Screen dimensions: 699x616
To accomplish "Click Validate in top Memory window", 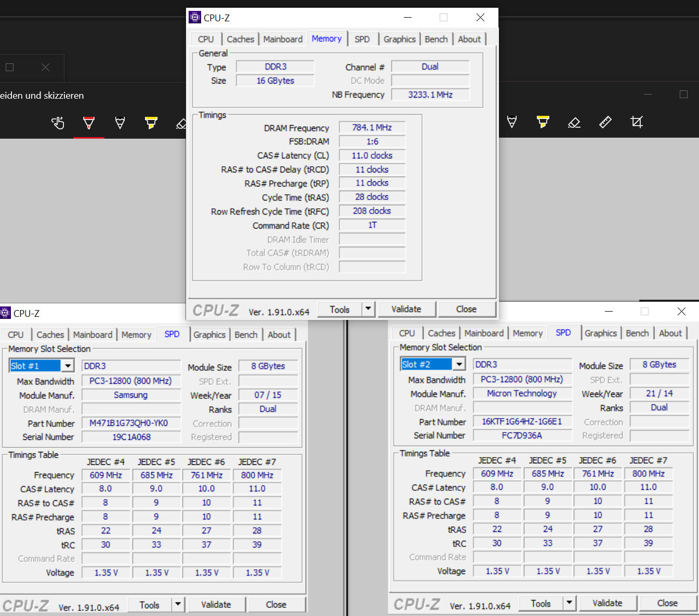I will pyautogui.click(x=406, y=309).
